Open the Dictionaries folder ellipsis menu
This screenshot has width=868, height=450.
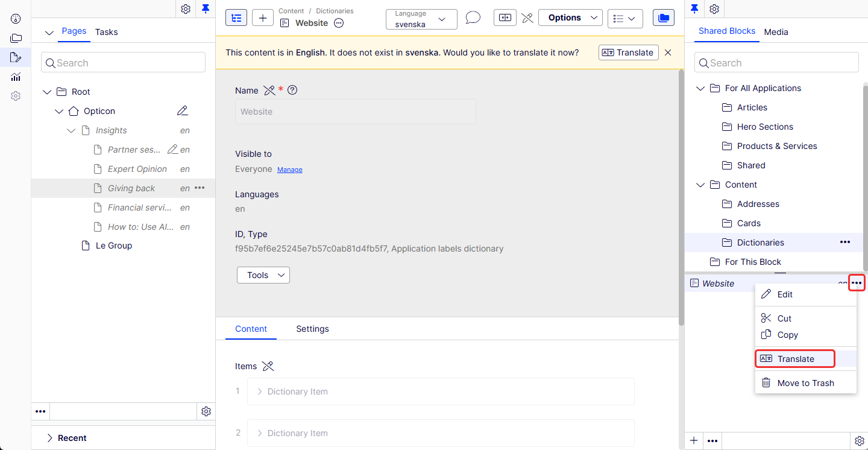point(845,242)
